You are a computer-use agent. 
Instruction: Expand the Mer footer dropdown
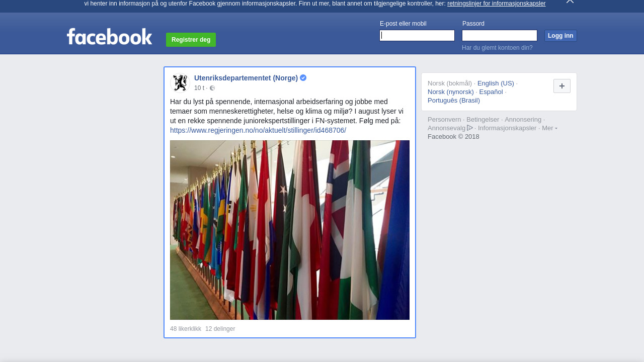click(549, 128)
